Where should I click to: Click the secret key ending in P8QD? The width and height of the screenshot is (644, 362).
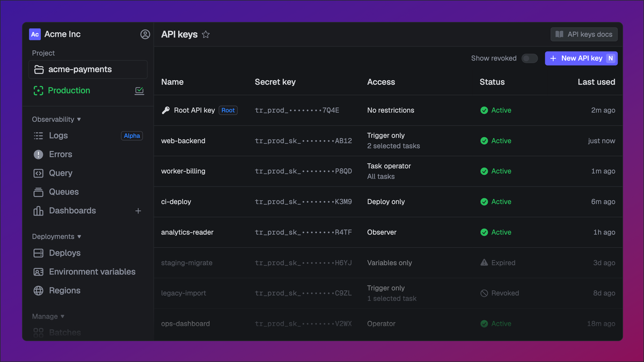(303, 172)
